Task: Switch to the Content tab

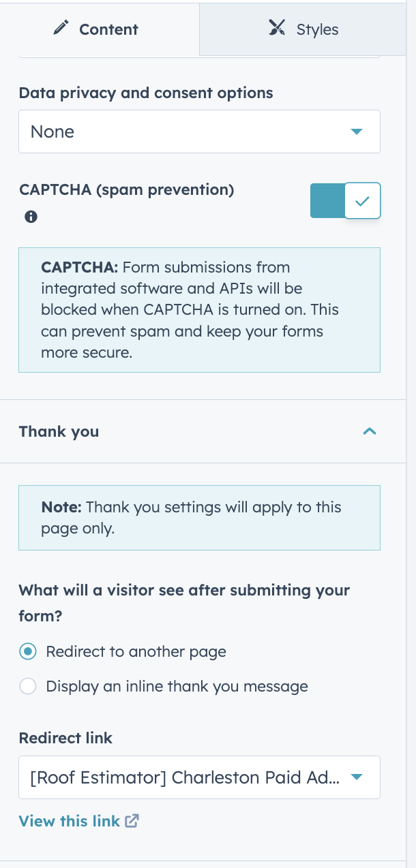Action: (100, 29)
